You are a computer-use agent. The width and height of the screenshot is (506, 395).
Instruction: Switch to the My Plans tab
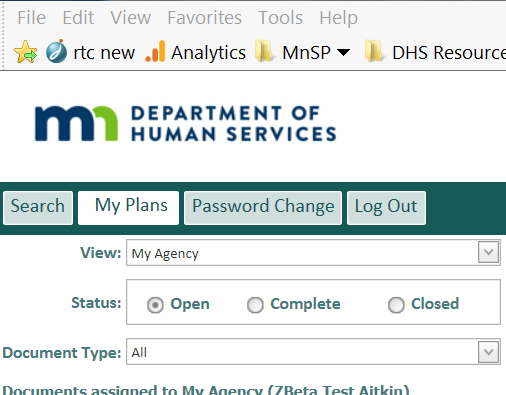coord(128,208)
